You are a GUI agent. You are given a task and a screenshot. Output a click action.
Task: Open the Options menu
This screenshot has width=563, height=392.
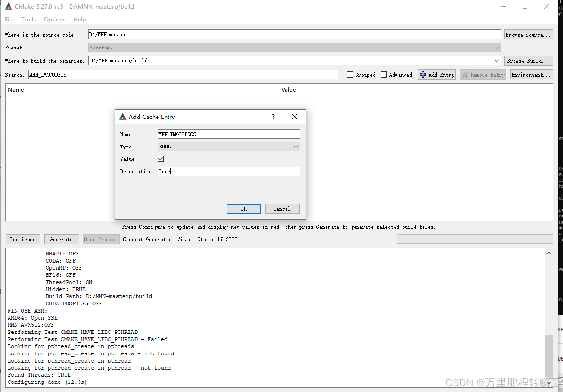pyautogui.click(x=55, y=20)
